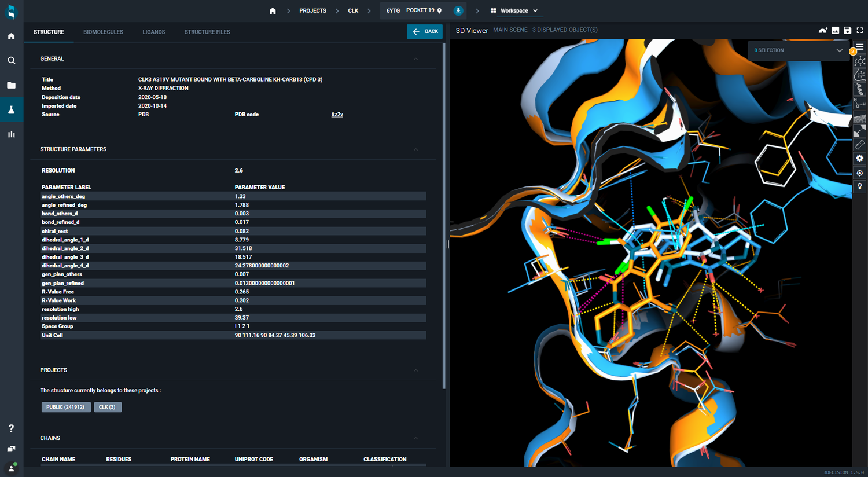
Task: Select the flask (lab) sidebar icon
Action: pos(11,109)
